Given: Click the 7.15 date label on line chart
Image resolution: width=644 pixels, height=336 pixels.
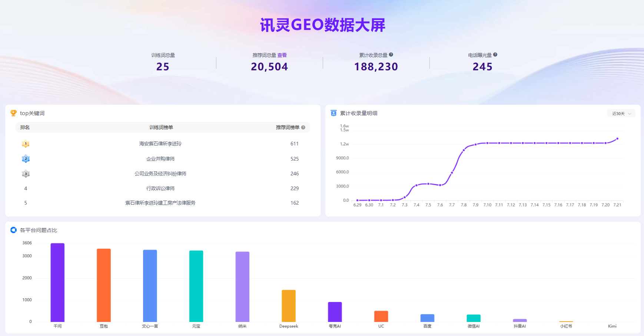Looking at the screenshot, I should 547,205.
